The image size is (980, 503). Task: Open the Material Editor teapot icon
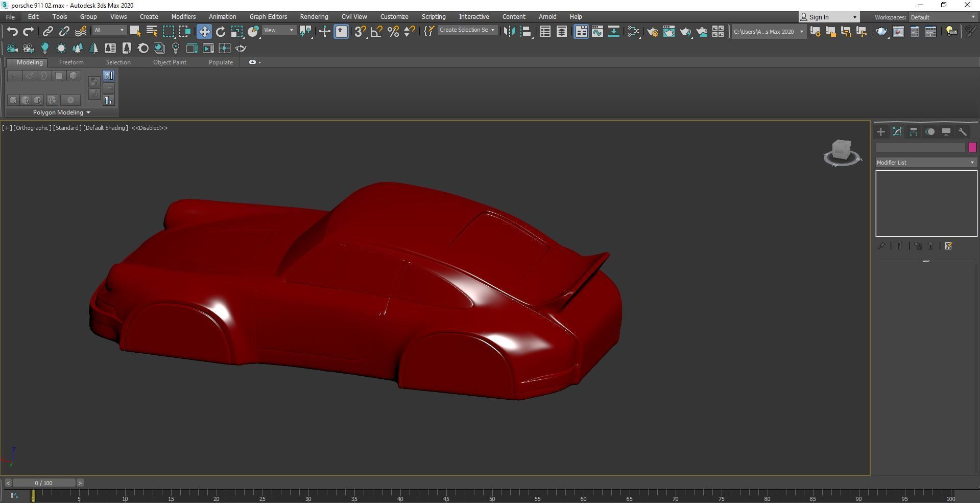[633, 32]
